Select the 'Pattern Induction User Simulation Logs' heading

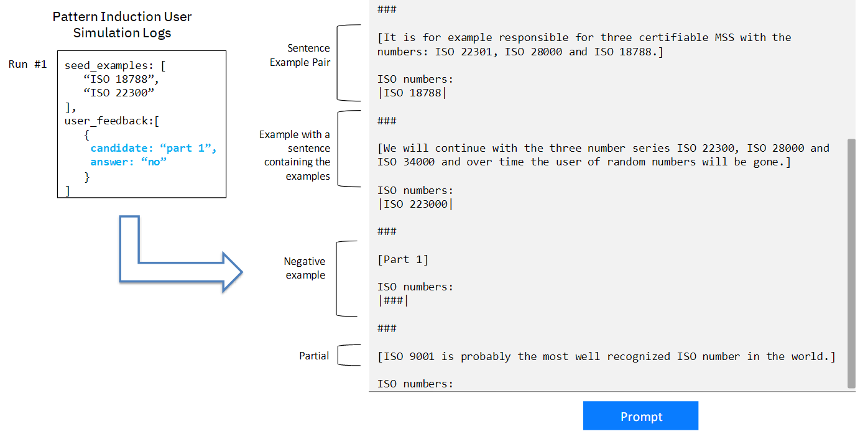click(121, 25)
